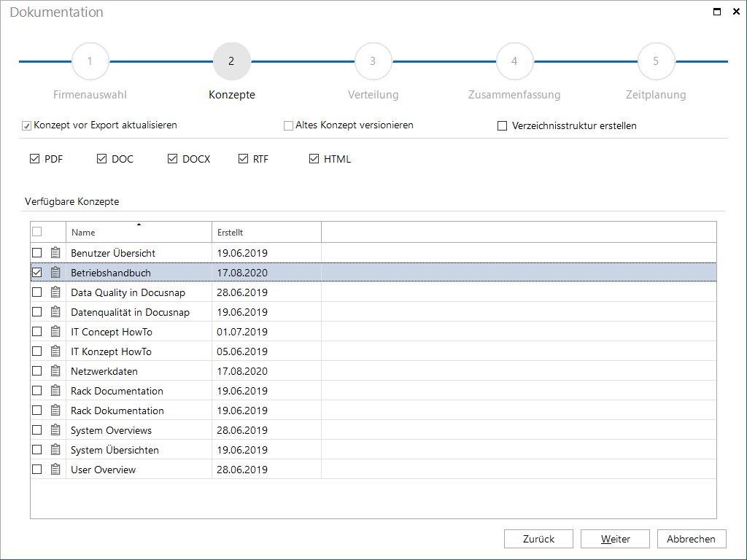The height and width of the screenshot is (560, 747).
Task: Enable Verzeichnisstruktur erstellen
Action: click(502, 125)
